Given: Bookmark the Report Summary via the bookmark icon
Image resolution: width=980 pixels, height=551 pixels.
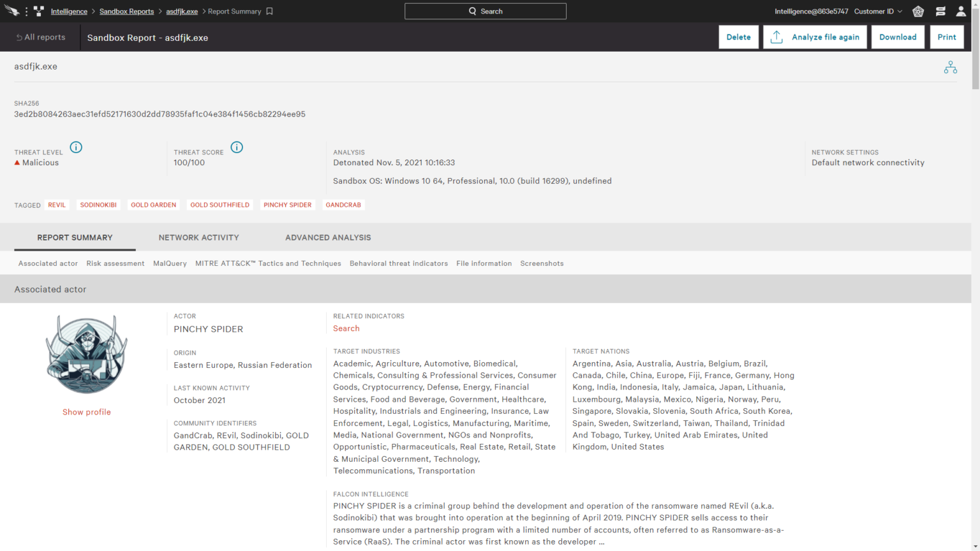Looking at the screenshot, I should click(268, 11).
